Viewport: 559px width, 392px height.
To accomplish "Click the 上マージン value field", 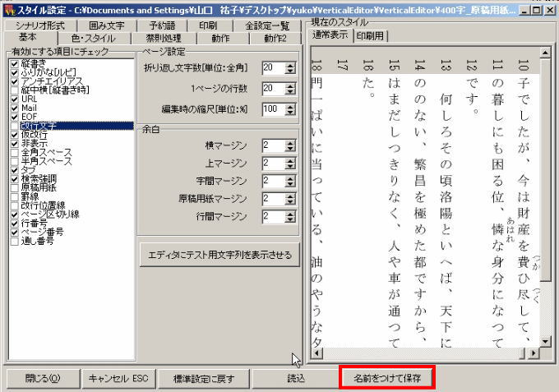I will click(x=272, y=163).
